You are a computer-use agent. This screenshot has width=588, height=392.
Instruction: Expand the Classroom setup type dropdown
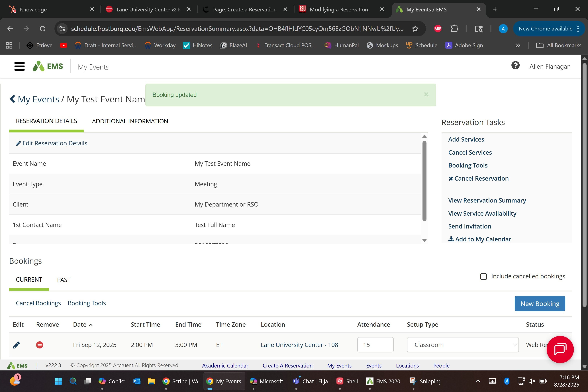[x=462, y=345]
